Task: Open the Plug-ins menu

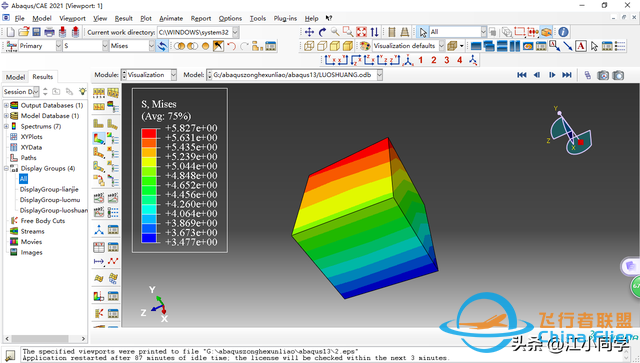Action: click(285, 18)
